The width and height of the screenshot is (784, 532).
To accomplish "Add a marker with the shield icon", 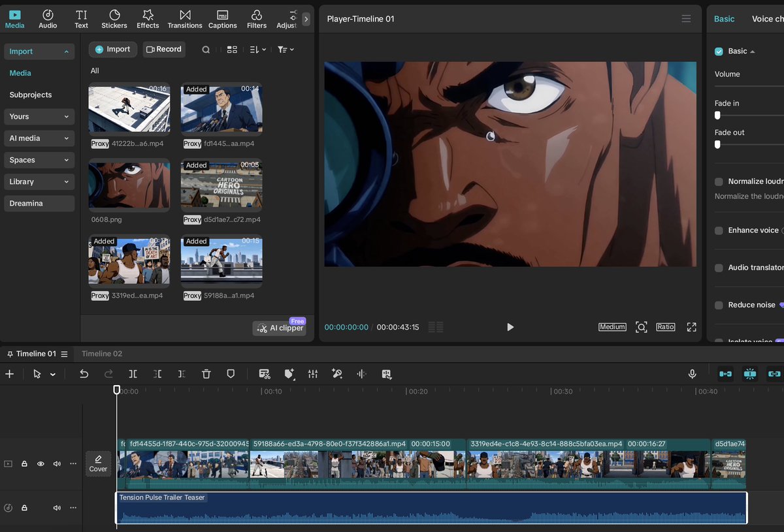I will 231,374.
